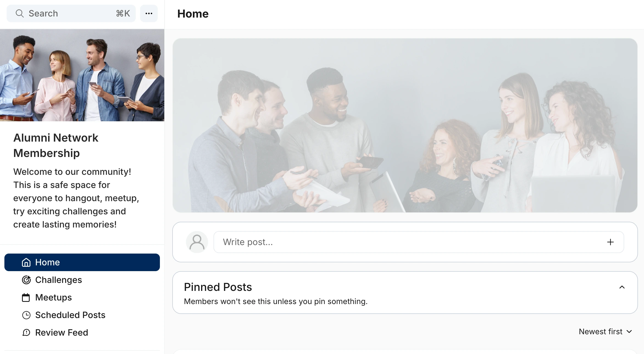This screenshot has width=644, height=354.
Task: Collapse the Pinned Posts section
Action: (x=622, y=287)
